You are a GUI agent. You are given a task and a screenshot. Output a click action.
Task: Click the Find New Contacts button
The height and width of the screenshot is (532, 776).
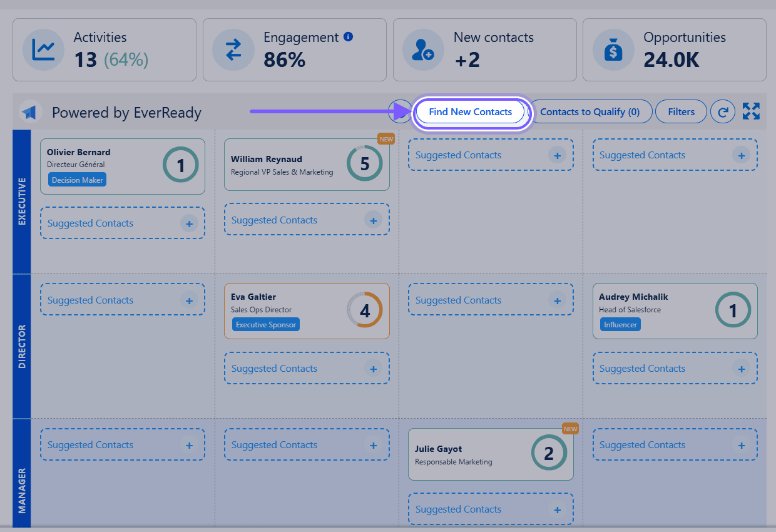471,112
